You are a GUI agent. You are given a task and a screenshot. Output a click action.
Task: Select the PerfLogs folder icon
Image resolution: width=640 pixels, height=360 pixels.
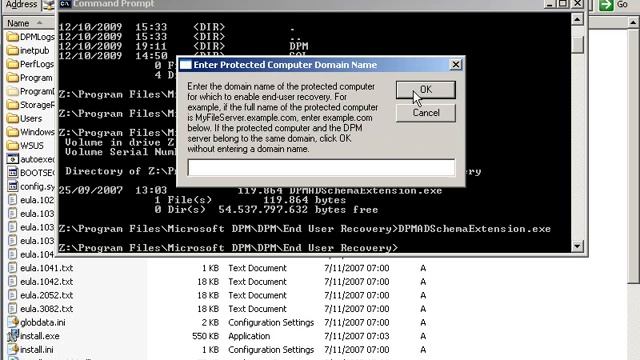[13, 64]
